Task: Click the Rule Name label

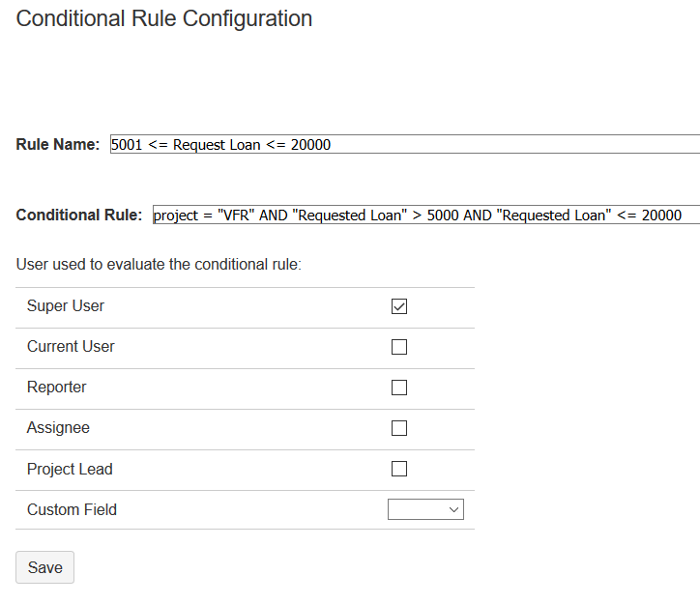Action: point(58,145)
